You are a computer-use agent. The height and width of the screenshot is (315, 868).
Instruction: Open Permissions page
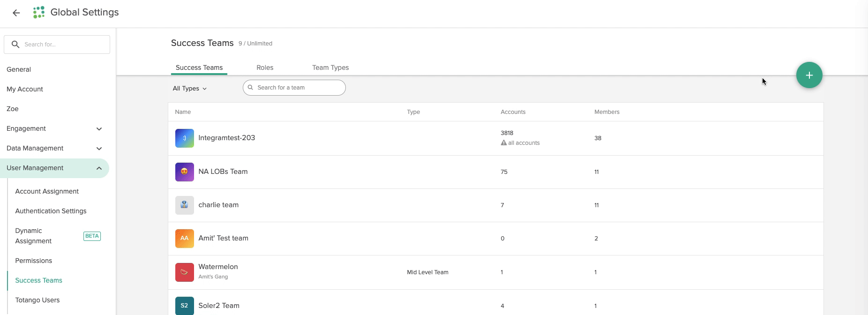[x=34, y=261]
